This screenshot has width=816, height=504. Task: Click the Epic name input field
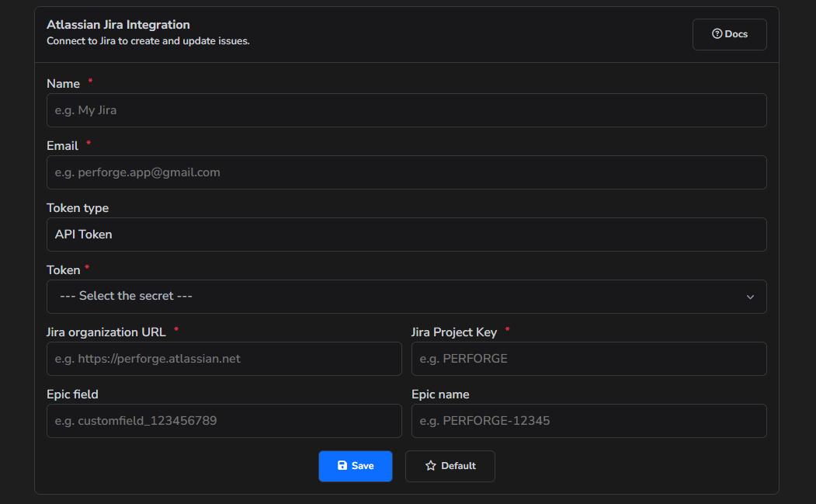pos(589,421)
